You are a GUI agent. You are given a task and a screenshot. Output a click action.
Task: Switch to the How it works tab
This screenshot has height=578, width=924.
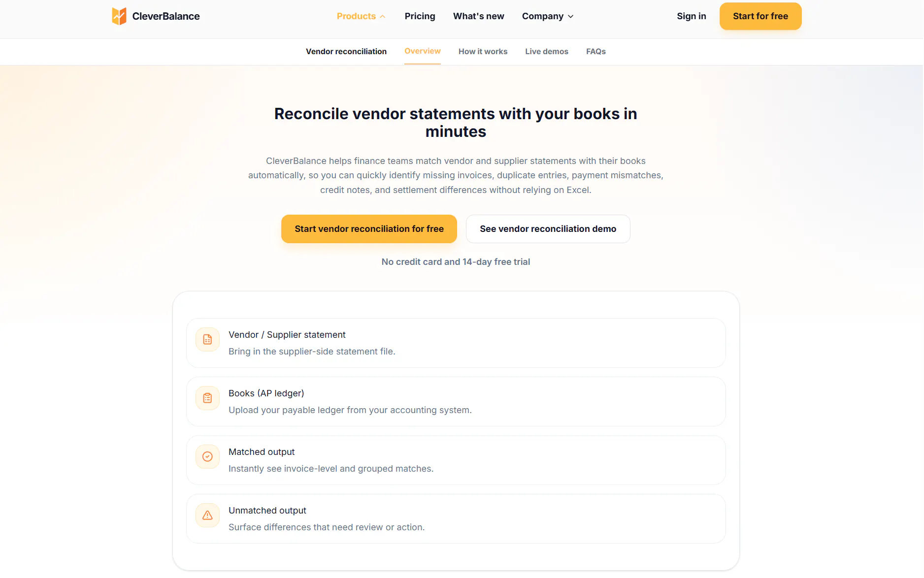coord(483,52)
